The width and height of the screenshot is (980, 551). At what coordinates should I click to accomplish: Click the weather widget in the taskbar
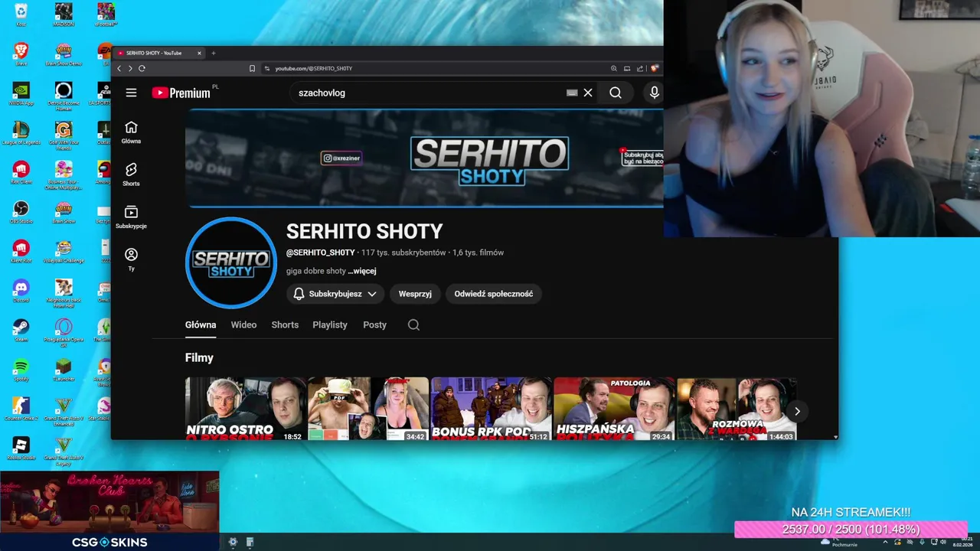click(x=839, y=542)
